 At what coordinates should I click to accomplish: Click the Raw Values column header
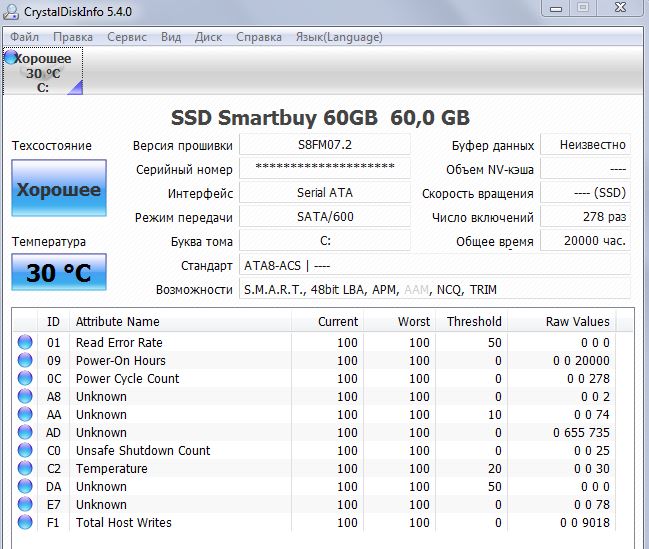[x=561, y=321]
